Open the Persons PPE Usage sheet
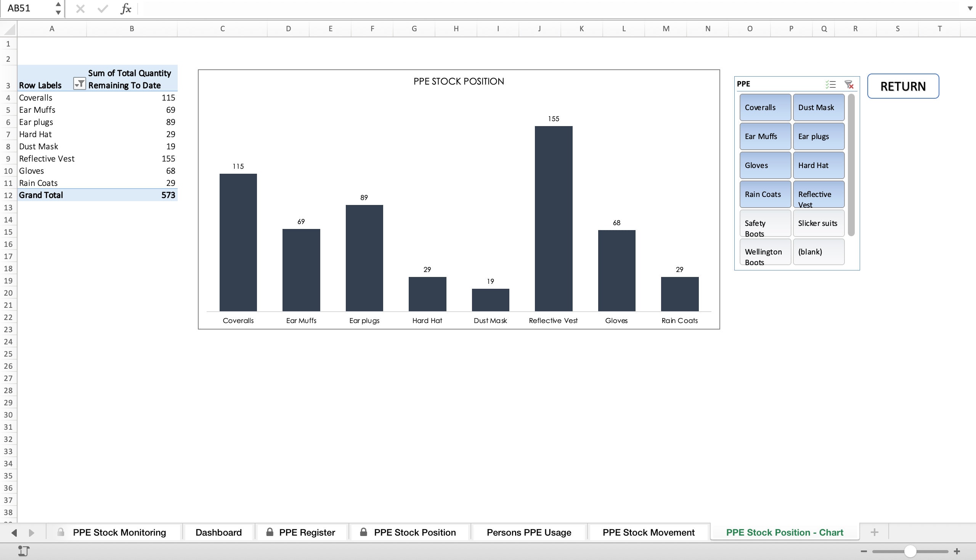 pos(529,532)
